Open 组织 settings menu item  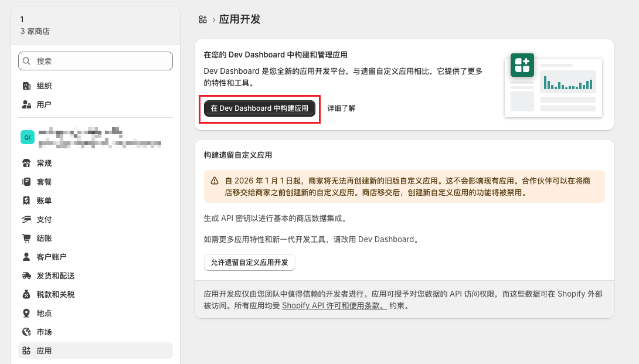96,86
